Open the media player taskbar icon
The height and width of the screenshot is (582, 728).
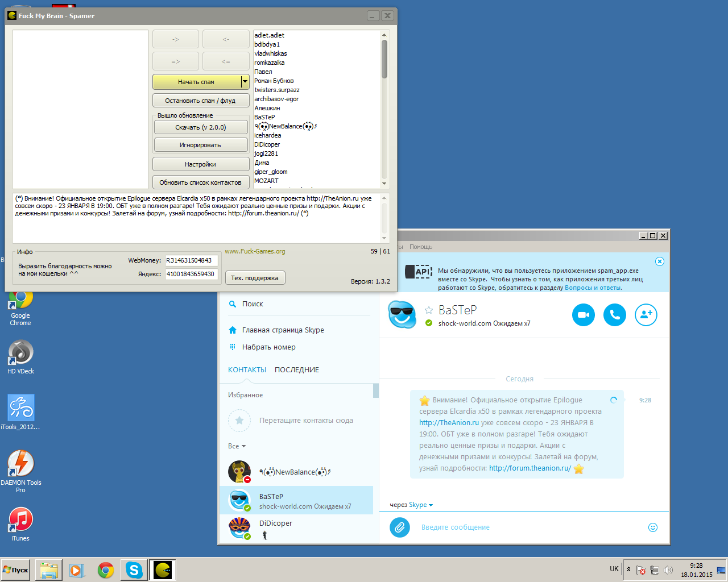(x=76, y=570)
